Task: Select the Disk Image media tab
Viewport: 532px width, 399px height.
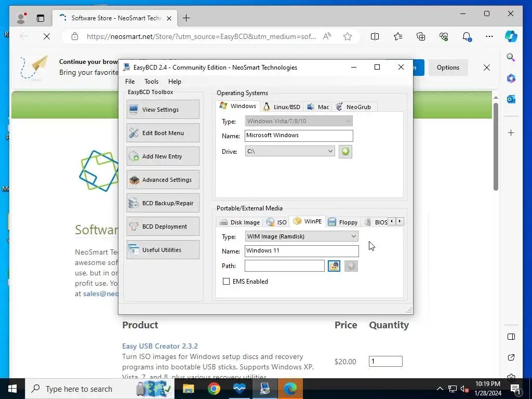Action: 240,222
